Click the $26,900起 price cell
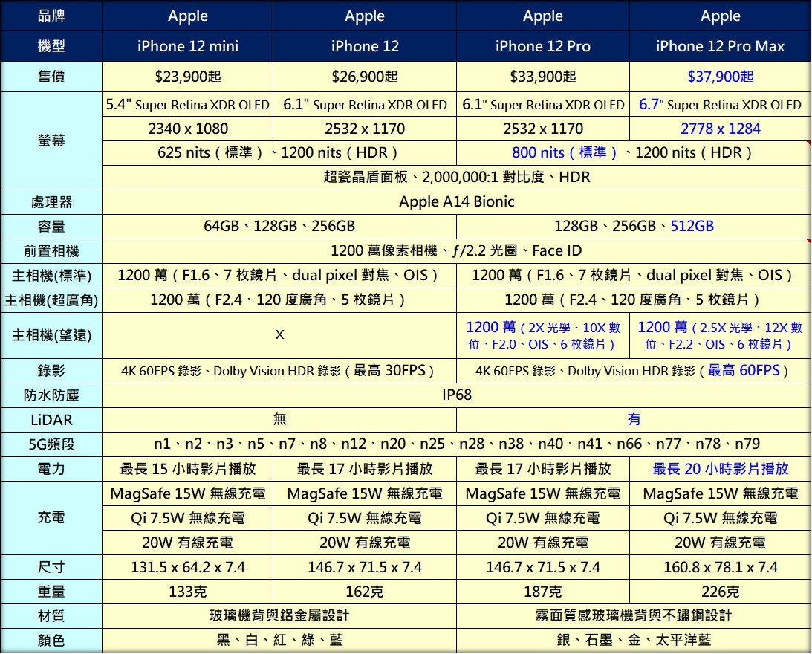812x654 pixels. 365,77
